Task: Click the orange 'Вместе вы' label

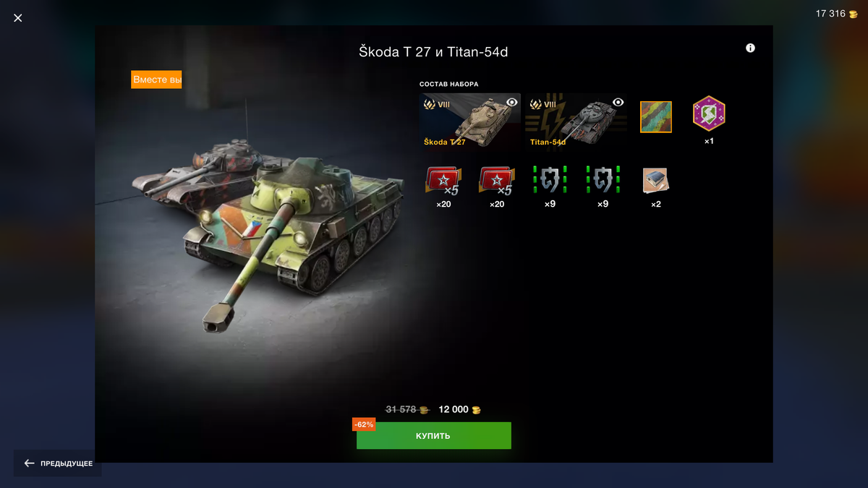Action: (156, 80)
